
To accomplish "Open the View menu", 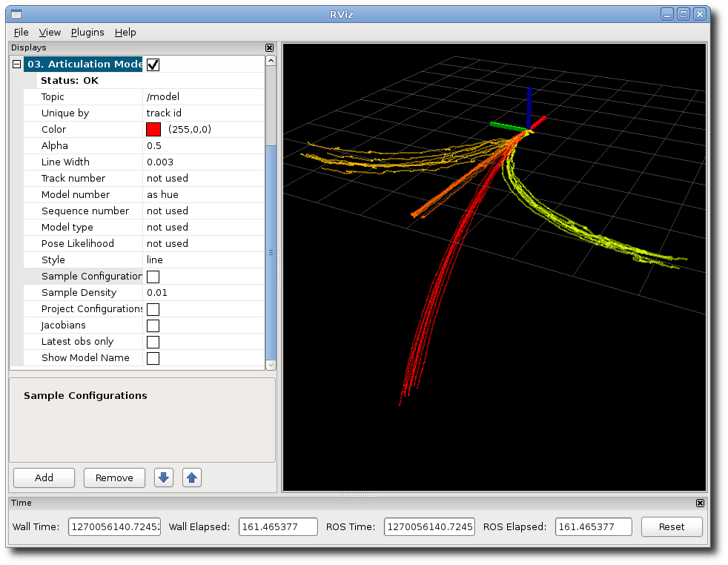I will (50, 33).
